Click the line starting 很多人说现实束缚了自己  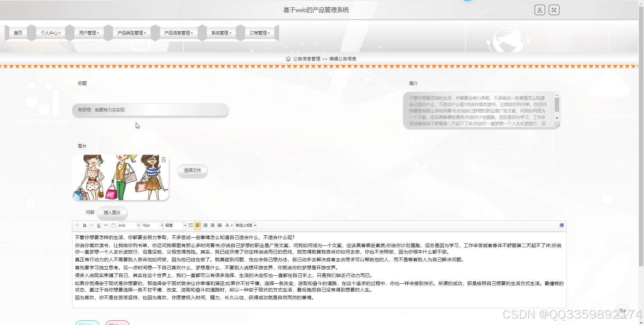[x=224, y=275]
